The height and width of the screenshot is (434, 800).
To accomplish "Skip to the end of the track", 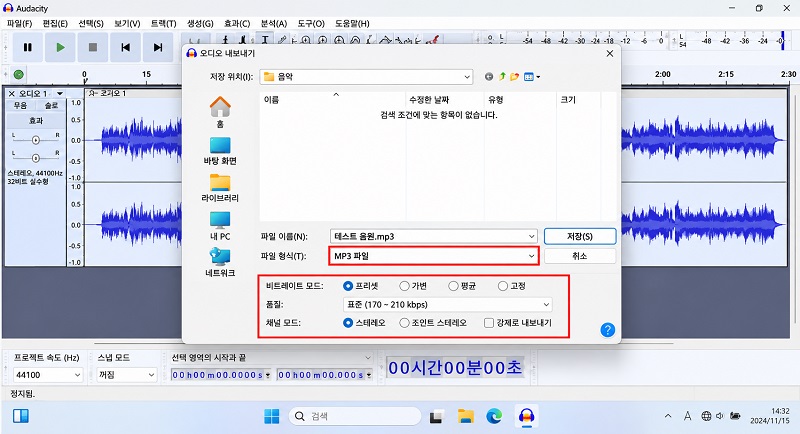I will coord(158,47).
